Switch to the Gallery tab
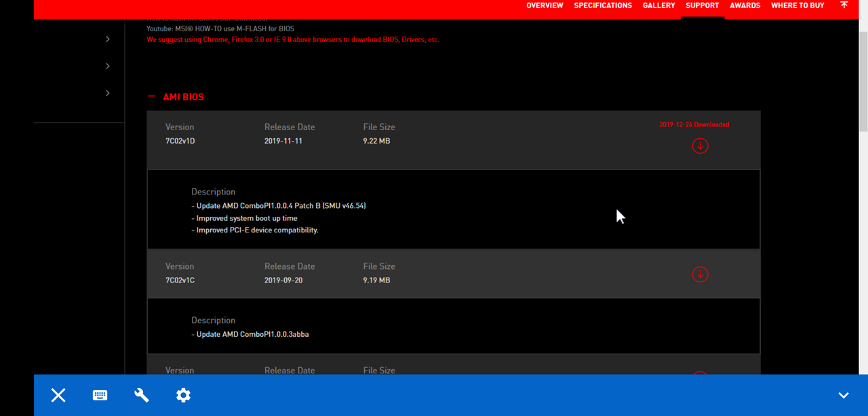 659,5
